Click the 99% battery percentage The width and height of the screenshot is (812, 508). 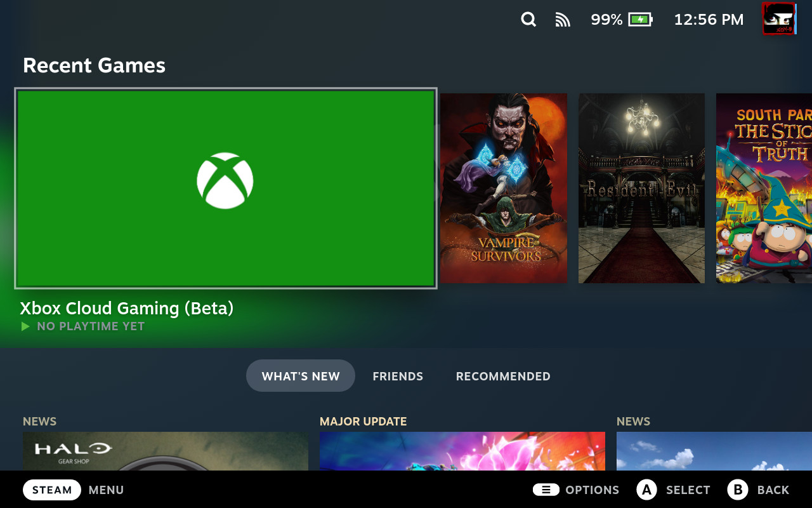tap(606, 20)
